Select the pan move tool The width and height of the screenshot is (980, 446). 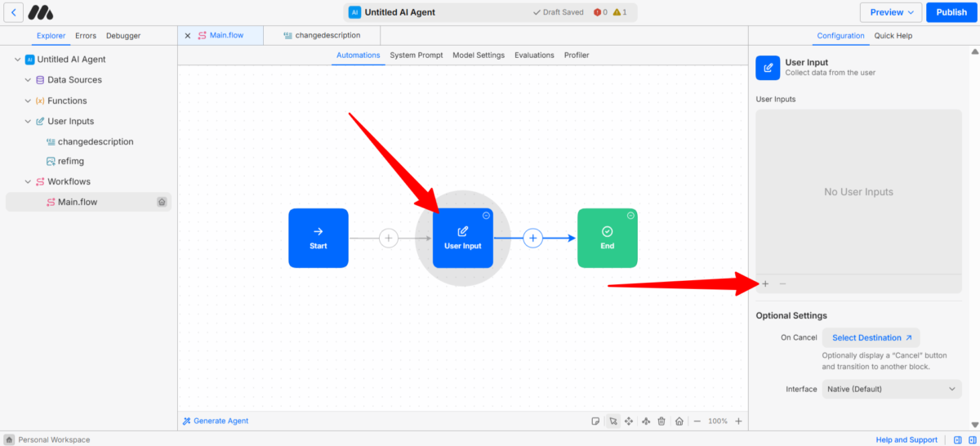click(629, 421)
